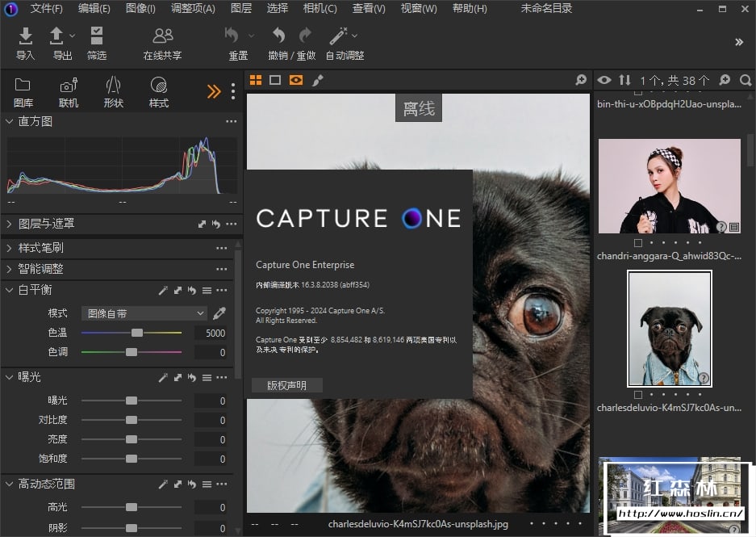Tick checkbox under the woman portrait thumbnail
This screenshot has width=756, height=537.
click(638, 242)
